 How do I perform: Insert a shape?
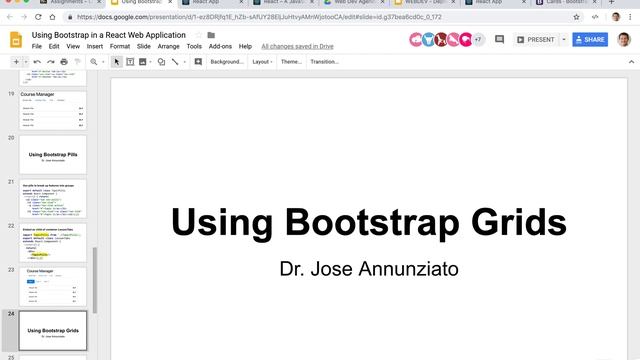161,62
